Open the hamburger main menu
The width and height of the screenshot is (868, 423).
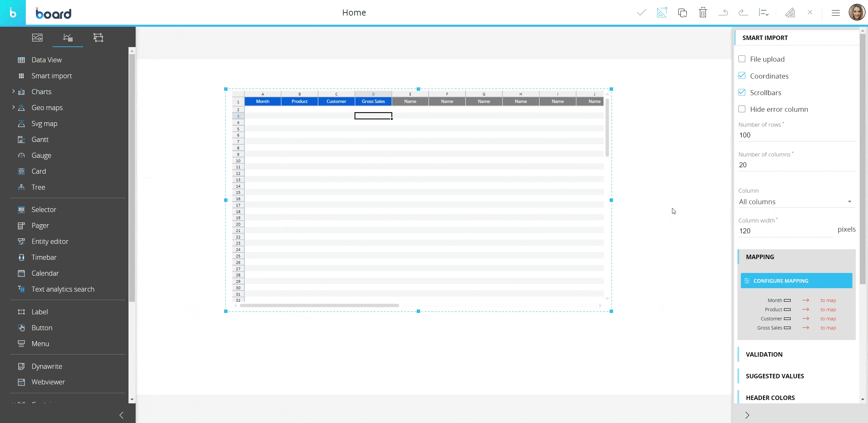(835, 13)
